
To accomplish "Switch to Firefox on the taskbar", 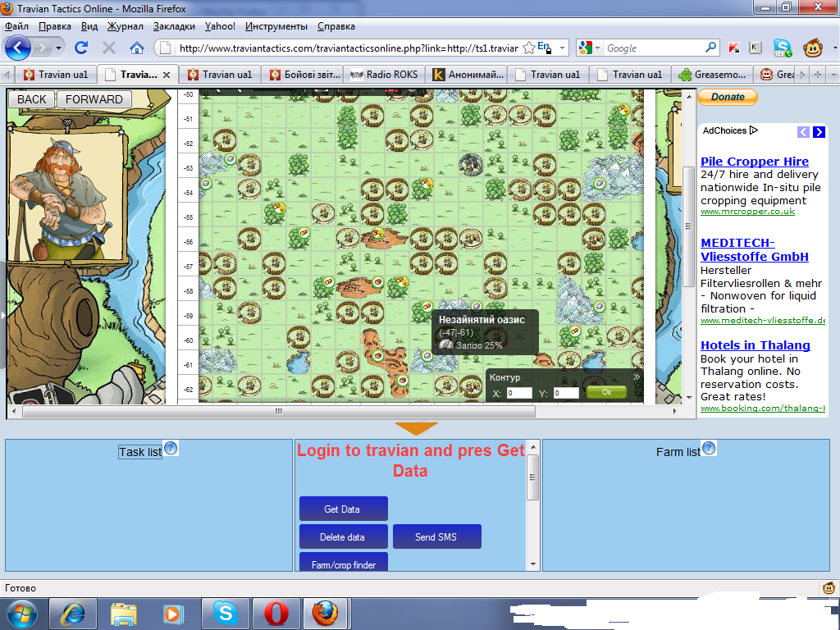I will pos(326,614).
